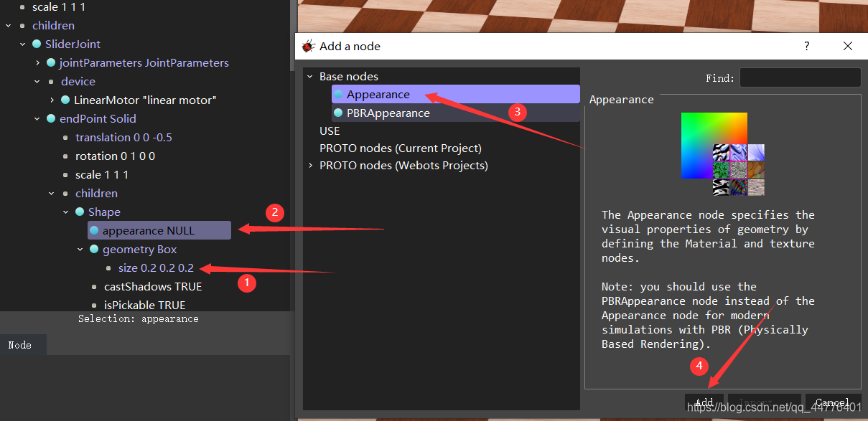Collapse the device field
The width and height of the screenshot is (868, 421).
tap(37, 82)
